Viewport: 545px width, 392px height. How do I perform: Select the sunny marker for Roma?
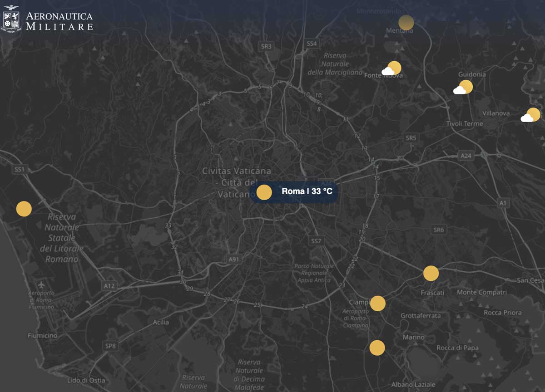pos(264,192)
